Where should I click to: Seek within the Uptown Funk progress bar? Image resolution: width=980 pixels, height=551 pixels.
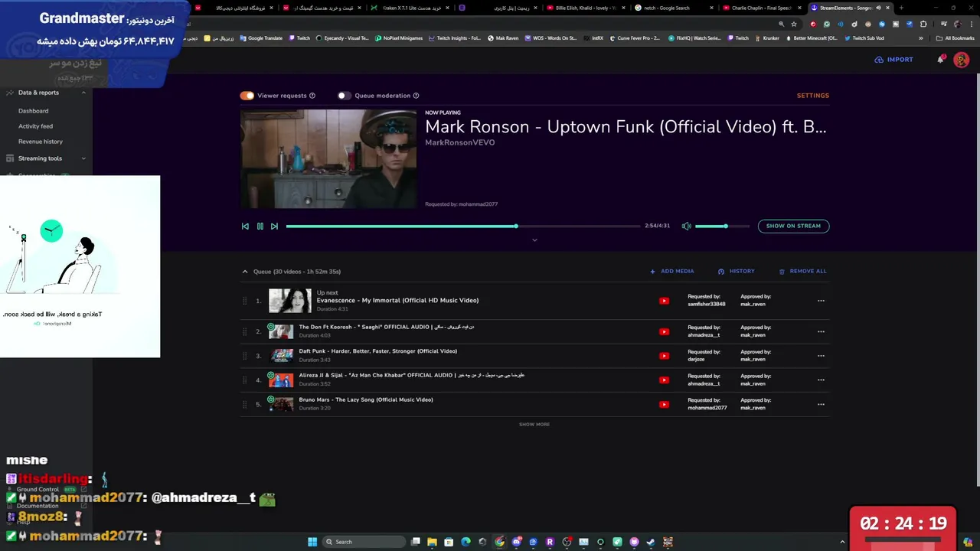(463, 227)
